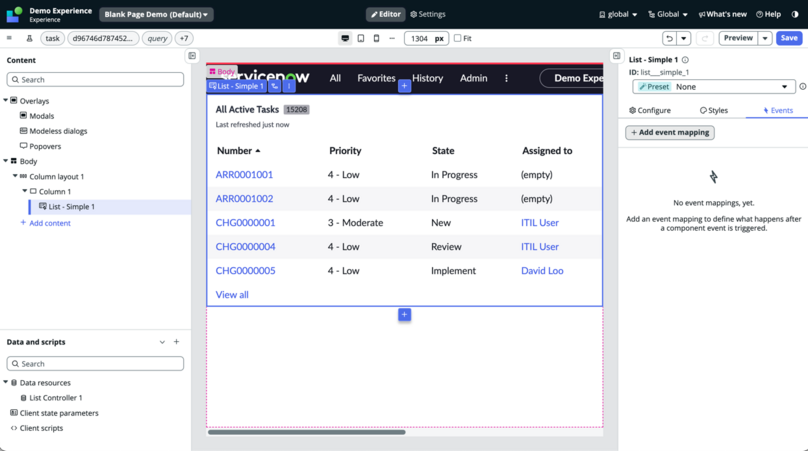Viewport: 808px width, 451px height.
Task: Open the Styles tab
Action: [x=714, y=110]
